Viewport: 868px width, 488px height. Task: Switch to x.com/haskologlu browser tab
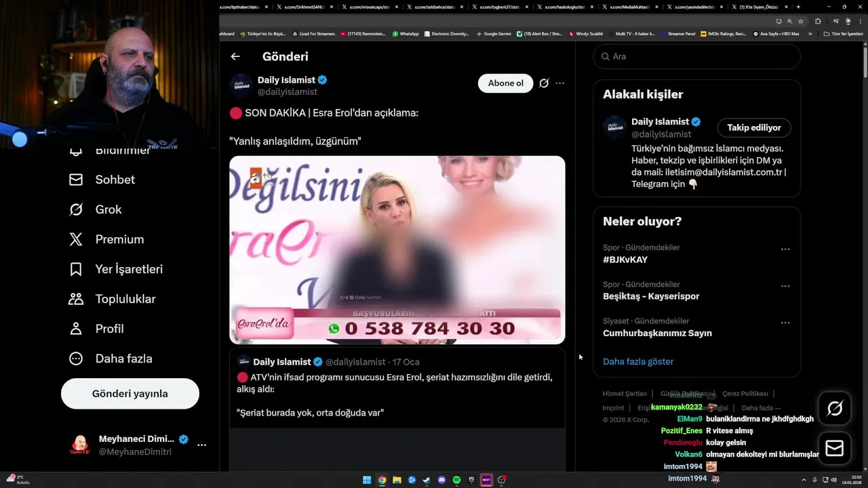pyautogui.click(x=564, y=7)
